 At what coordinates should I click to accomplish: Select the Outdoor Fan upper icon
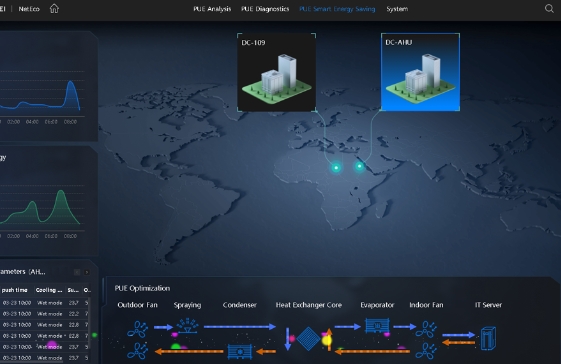pos(137,329)
